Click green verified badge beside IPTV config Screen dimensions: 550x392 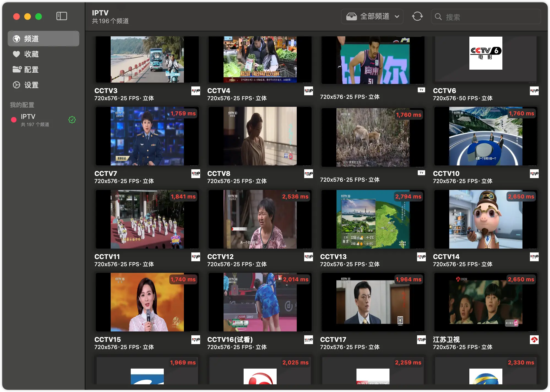click(x=72, y=120)
